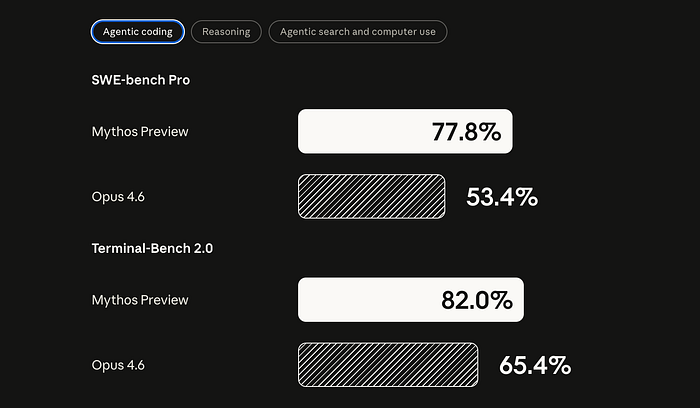Open Agentic search and computer use tab

tap(357, 32)
